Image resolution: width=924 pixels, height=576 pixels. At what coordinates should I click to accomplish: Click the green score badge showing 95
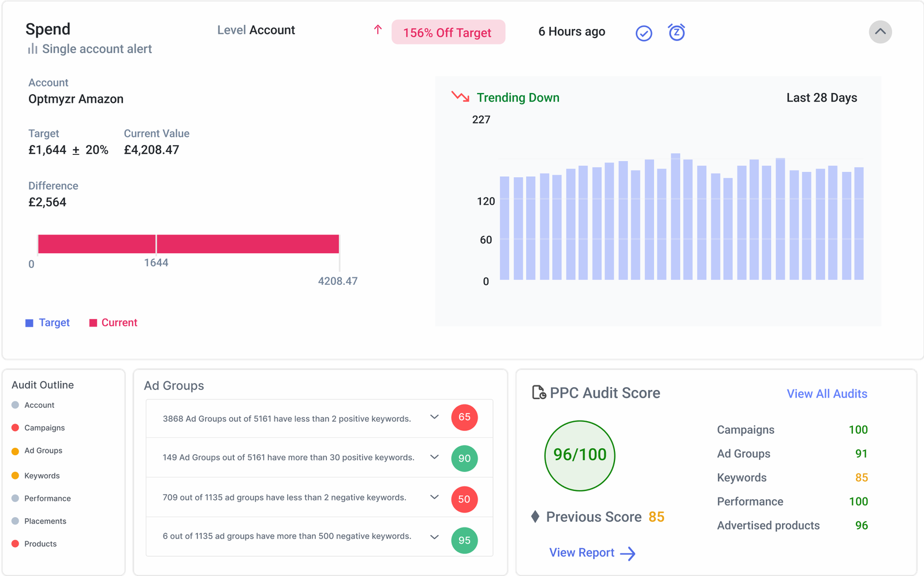click(464, 540)
